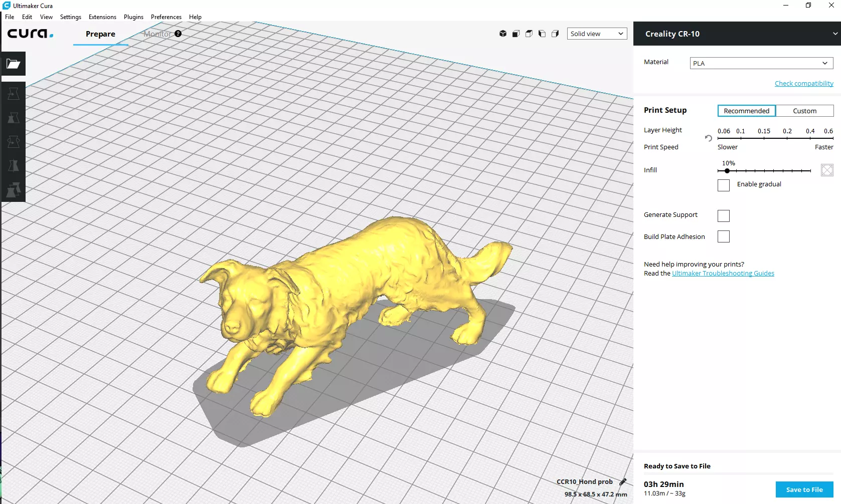Select the Rotate tool in left toolbar

(13, 142)
